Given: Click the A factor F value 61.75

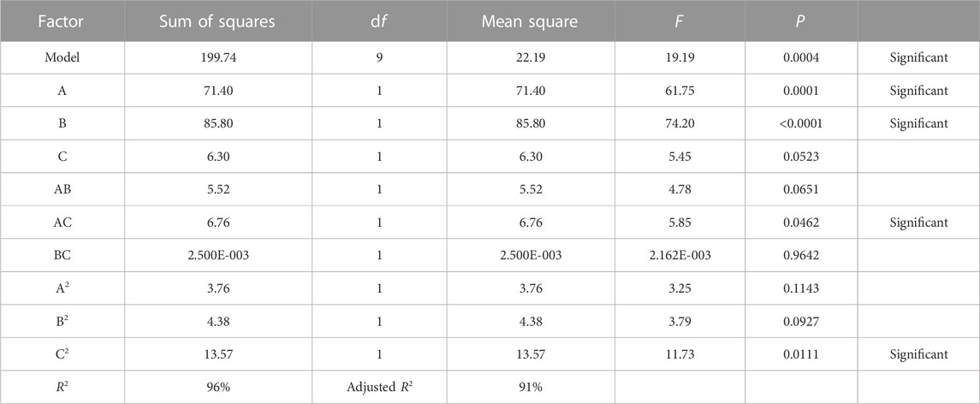Looking at the screenshot, I should pyautogui.click(x=680, y=91).
